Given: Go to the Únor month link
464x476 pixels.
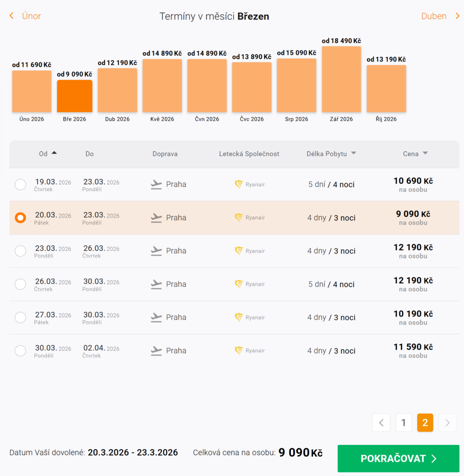Looking at the screenshot, I should click(x=32, y=16).
